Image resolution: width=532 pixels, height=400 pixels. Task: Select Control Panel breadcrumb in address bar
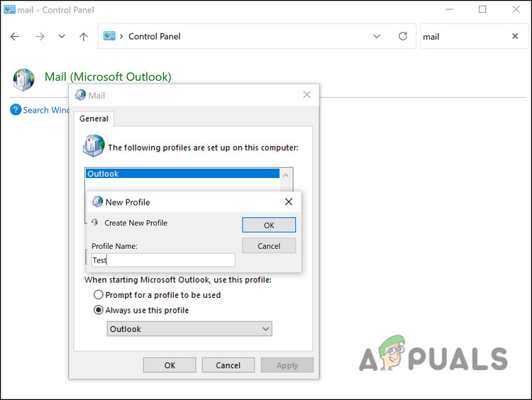(x=155, y=36)
